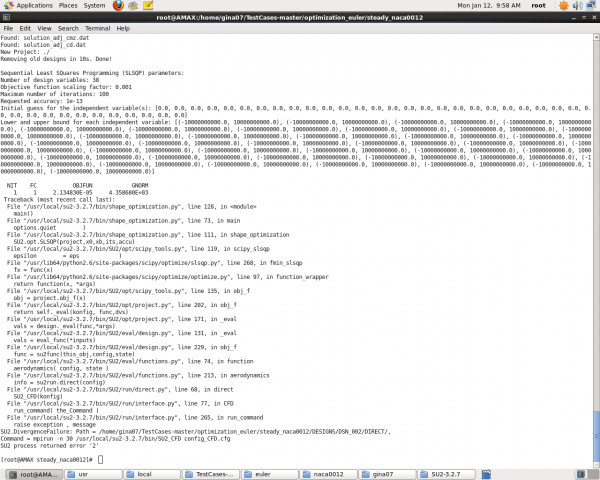Click the clock showing Mon Jan 12, 9:58 AM
This screenshot has width=600, height=480.
click(x=489, y=5)
